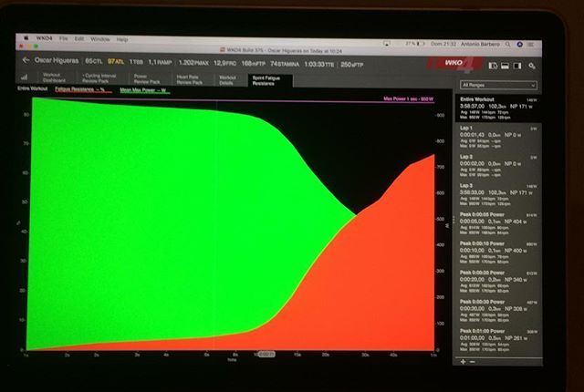Click the Antonio Barbero user name in menu bar
This screenshot has height=392, width=584.
pos(480,45)
